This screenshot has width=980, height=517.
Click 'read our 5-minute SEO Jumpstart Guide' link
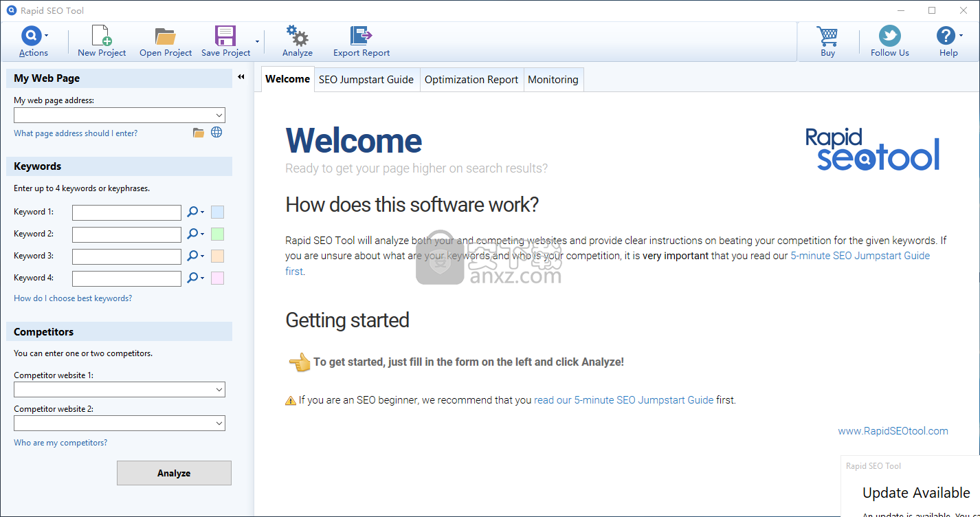pos(623,400)
